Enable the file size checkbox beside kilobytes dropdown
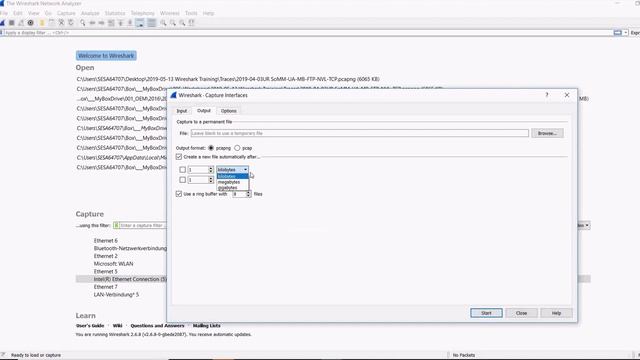 tap(182, 169)
